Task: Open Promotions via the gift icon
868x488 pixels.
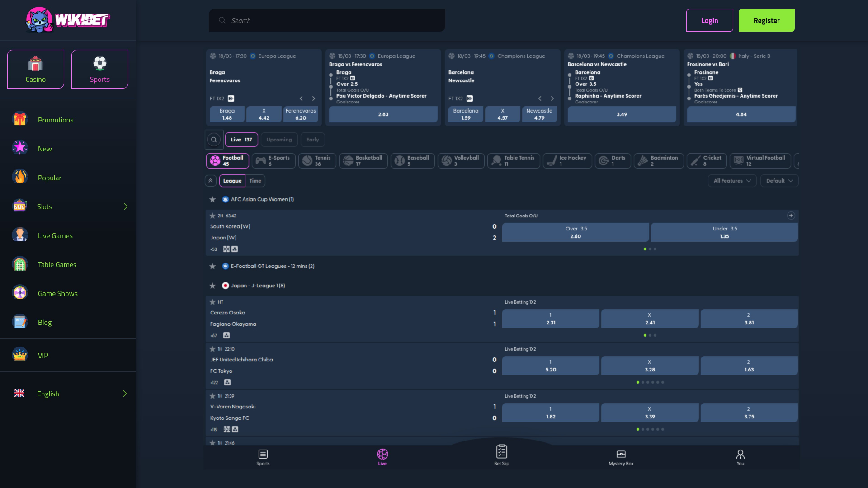Action: pyautogui.click(x=19, y=119)
